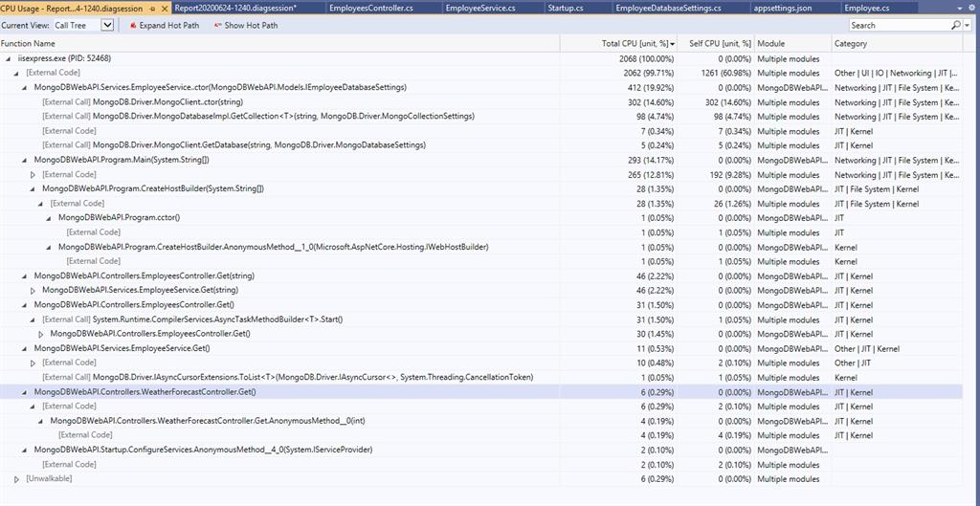The width and height of the screenshot is (980, 506).
Task: Open the tab overflow list arrow
Action: pos(960,9)
